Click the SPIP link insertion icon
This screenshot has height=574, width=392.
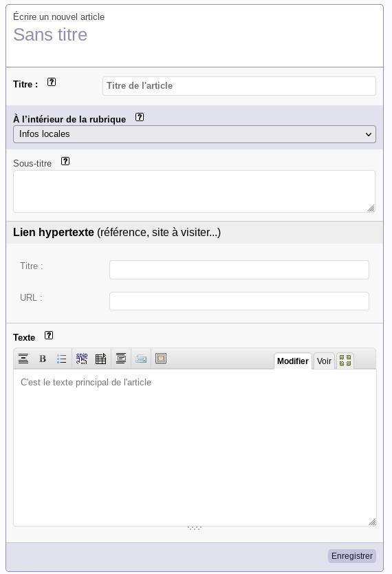(x=82, y=359)
